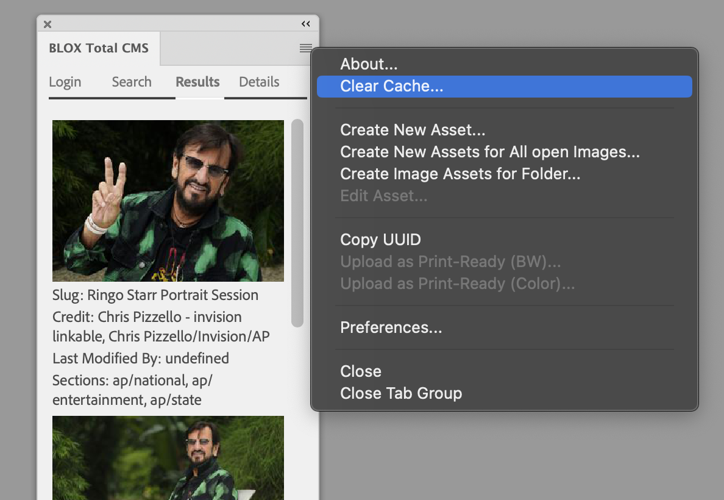Choose Create New Asset... menu item
724x500 pixels.
point(412,130)
